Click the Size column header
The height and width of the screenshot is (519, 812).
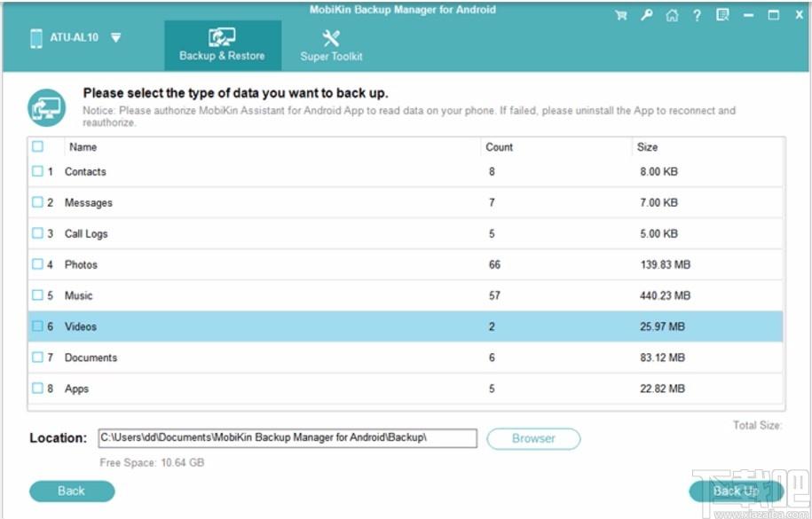(647, 147)
